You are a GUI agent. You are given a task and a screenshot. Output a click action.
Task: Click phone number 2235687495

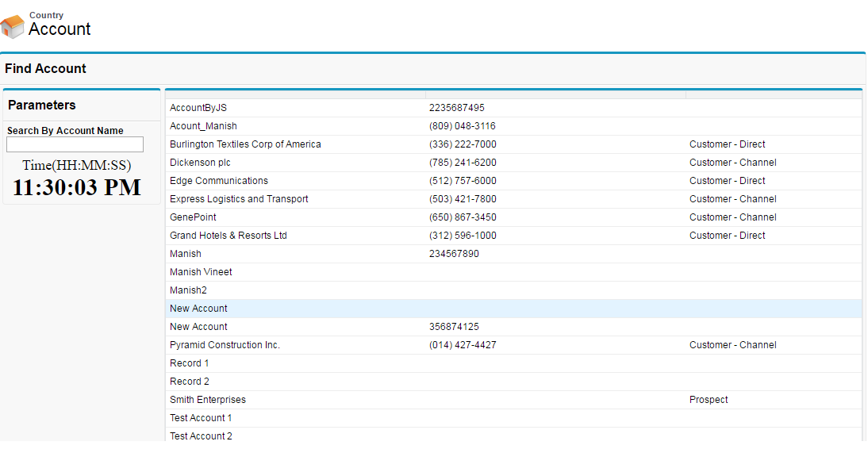click(457, 108)
